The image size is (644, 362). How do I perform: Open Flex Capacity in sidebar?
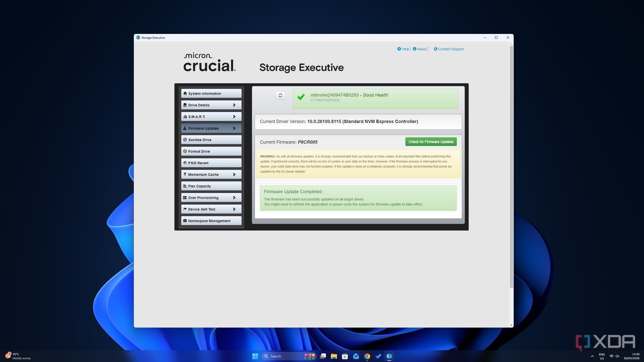point(211,186)
